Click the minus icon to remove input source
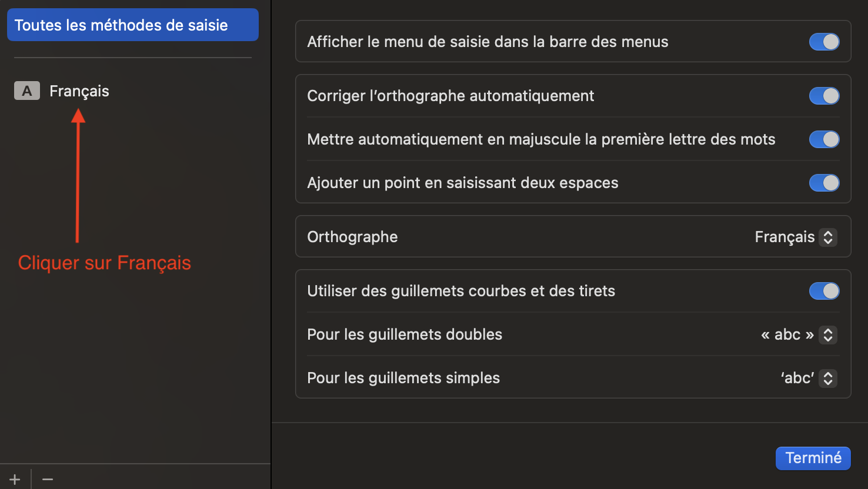The image size is (868, 489). pos(48,479)
